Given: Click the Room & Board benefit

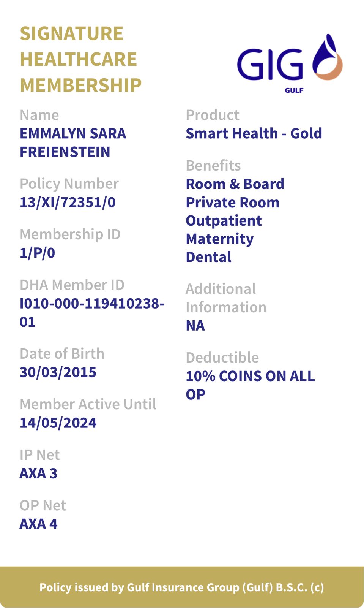Looking at the screenshot, I should point(235,184).
